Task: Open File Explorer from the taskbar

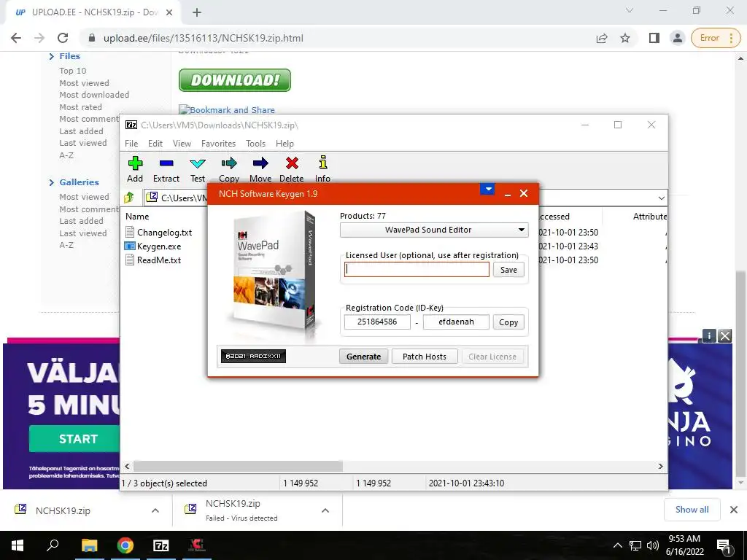Action: point(89,545)
